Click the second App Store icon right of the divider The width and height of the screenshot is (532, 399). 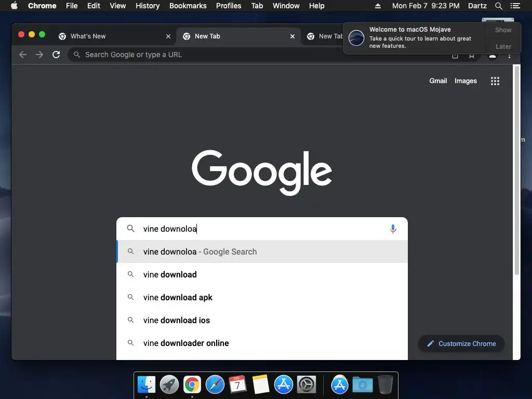click(339, 385)
